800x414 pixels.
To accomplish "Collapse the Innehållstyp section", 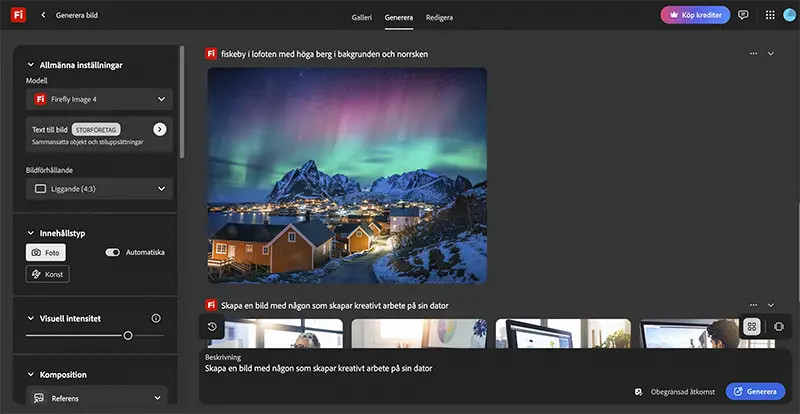I will 30,233.
